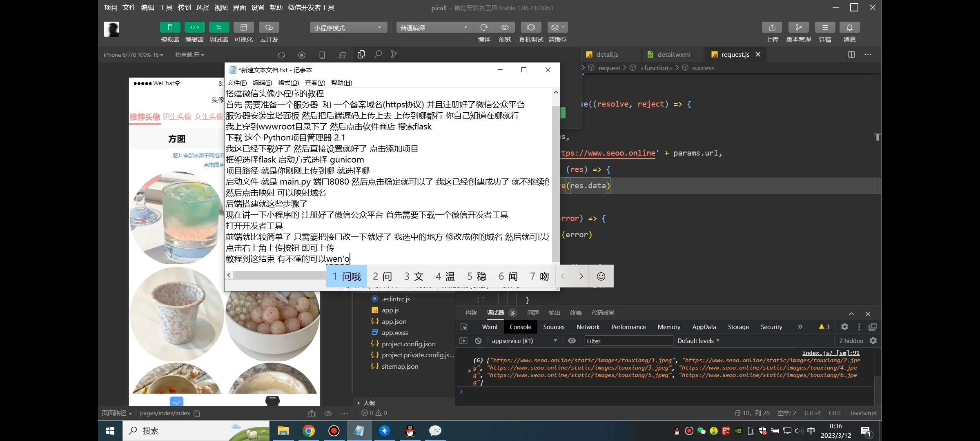Toggle the eye icon beside appservice dropdown
The image size is (980, 441).
pyautogui.click(x=571, y=341)
